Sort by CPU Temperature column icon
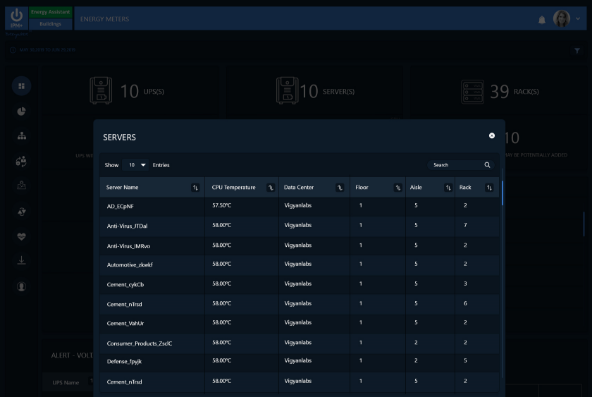This screenshot has width=592, height=397. pos(270,188)
